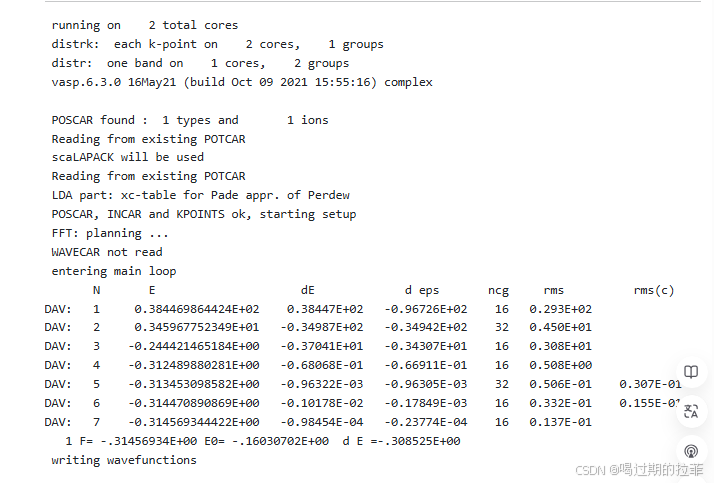Click the 'POSCAR found' line

[x=190, y=120]
